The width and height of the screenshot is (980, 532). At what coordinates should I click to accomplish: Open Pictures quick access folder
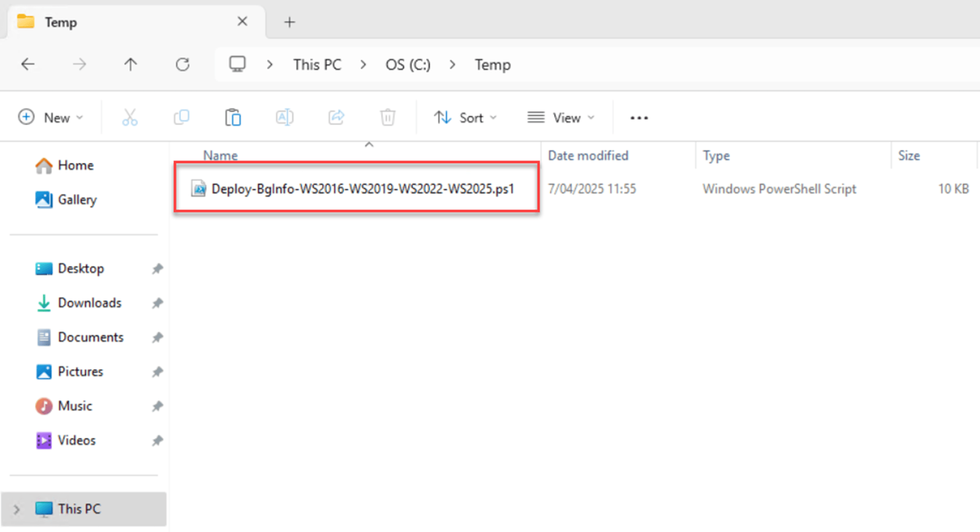(x=69, y=372)
